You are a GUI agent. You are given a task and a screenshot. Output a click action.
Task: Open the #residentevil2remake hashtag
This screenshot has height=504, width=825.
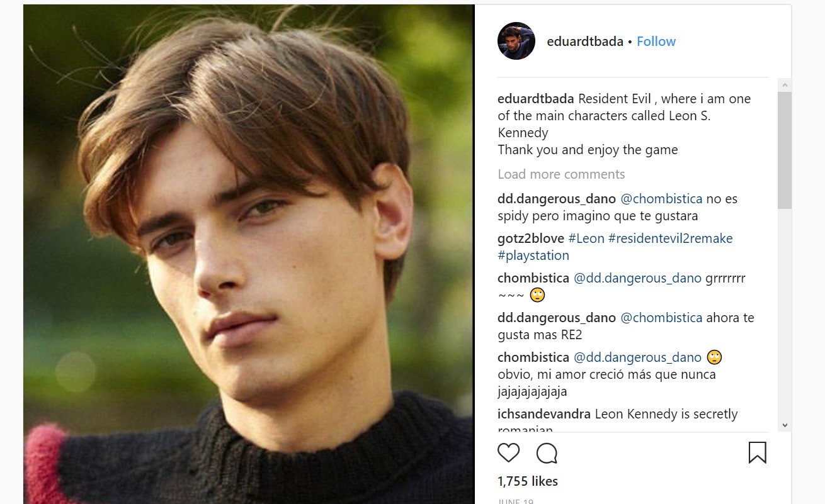coord(670,238)
